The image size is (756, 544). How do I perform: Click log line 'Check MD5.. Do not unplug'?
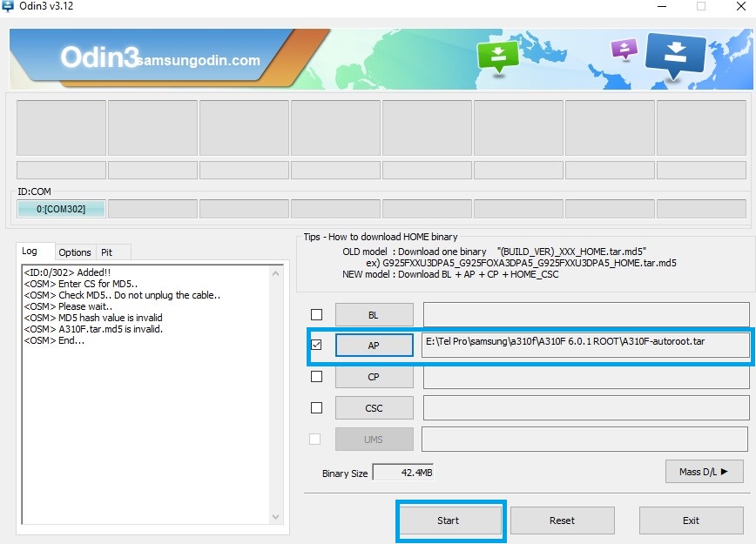coord(122,295)
